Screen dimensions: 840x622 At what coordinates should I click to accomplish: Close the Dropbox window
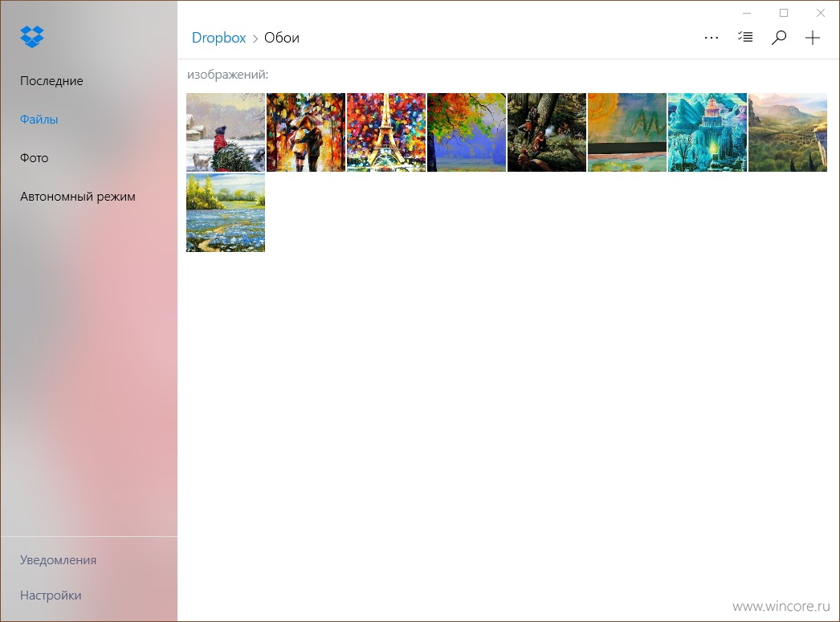coord(820,13)
